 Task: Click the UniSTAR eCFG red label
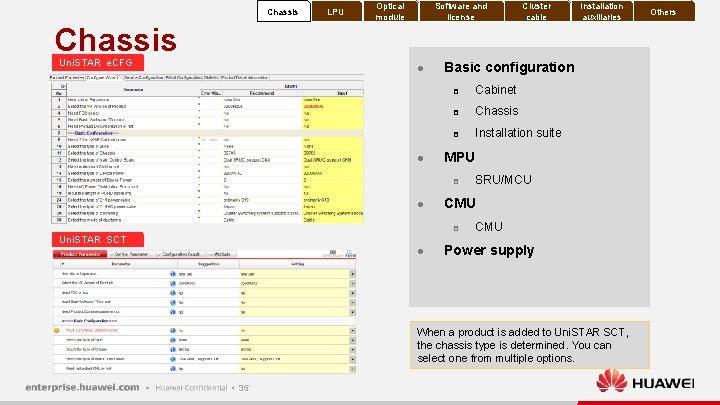click(x=97, y=62)
